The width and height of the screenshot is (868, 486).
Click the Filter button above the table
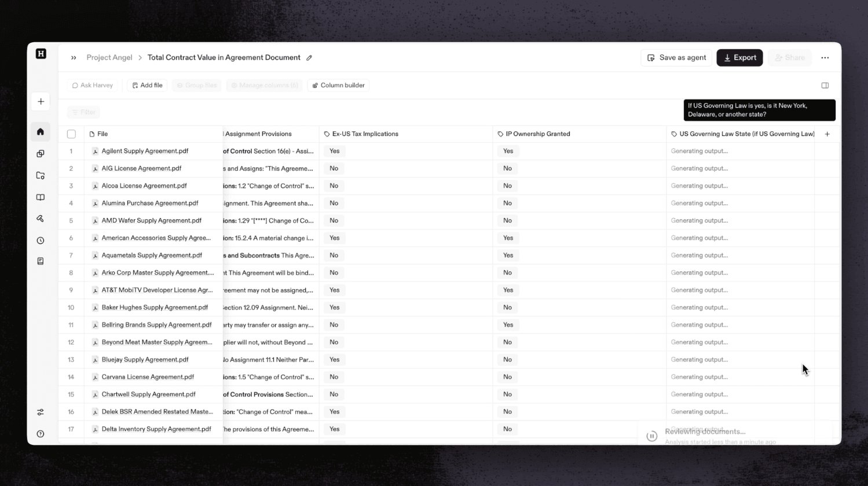tap(83, 112)
